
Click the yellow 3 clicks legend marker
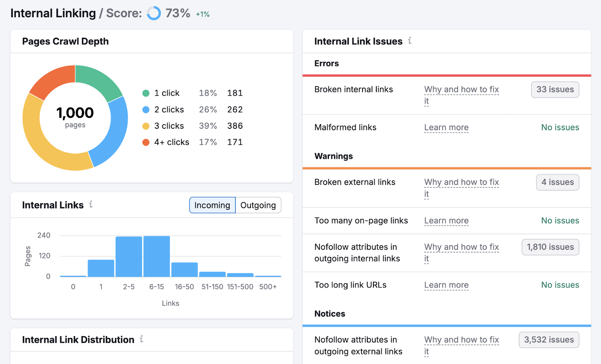146,126
